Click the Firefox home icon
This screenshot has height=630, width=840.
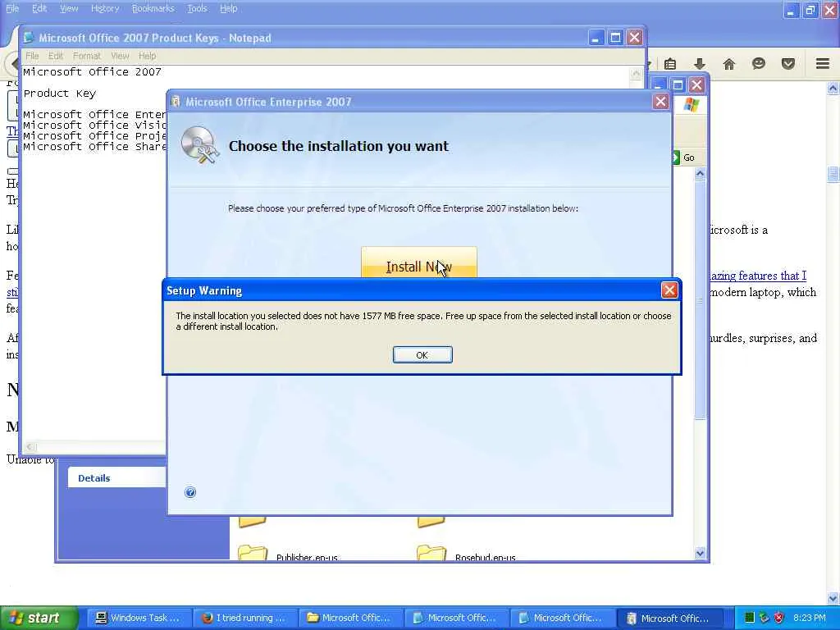tap(729, 64)
